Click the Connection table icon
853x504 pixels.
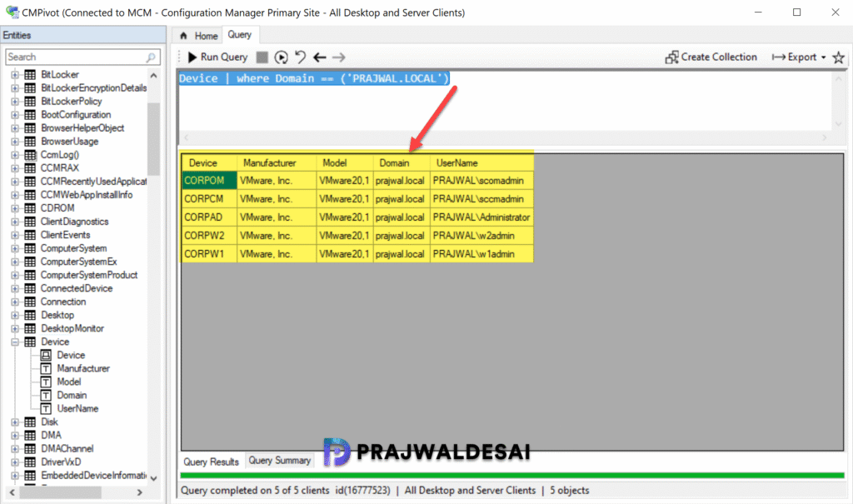pos(31,302)
